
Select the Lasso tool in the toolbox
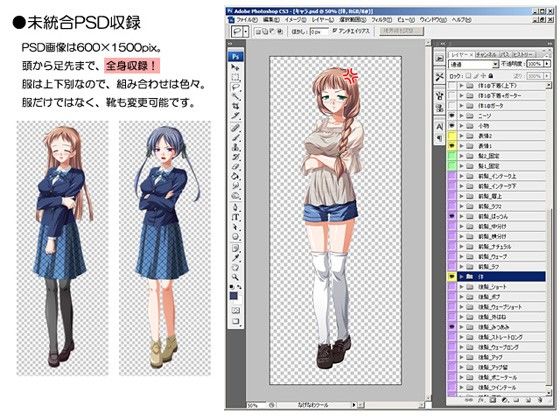235,86
